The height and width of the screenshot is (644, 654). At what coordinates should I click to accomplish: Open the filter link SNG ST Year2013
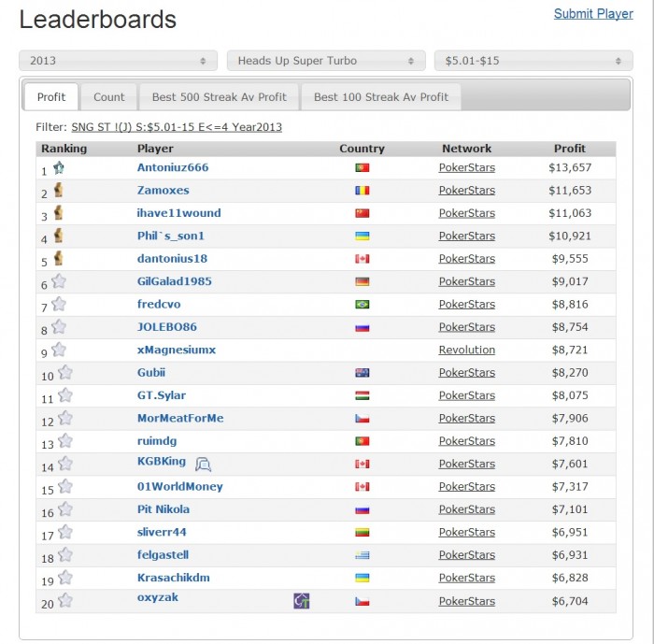click(x=177, y=127)
